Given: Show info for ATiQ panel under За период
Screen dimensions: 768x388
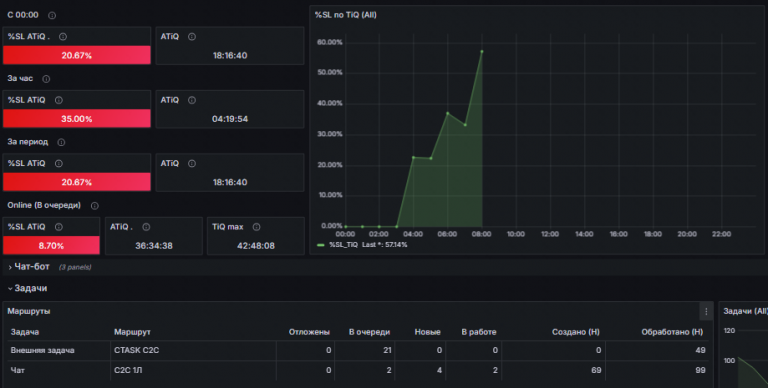Looking at the screenshot, I should 192,164.
